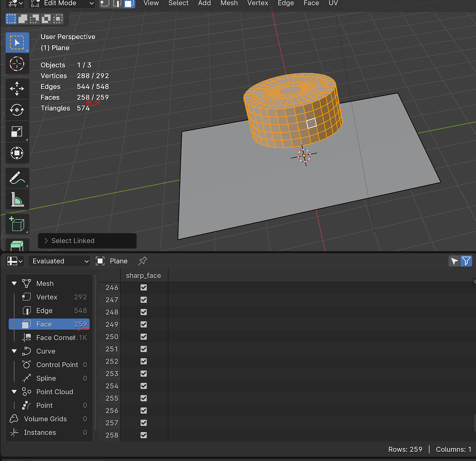Select the Vertex domain row
Image resolution: width=476 pixels, height=461 pixels.
click(x=49, y=297)
